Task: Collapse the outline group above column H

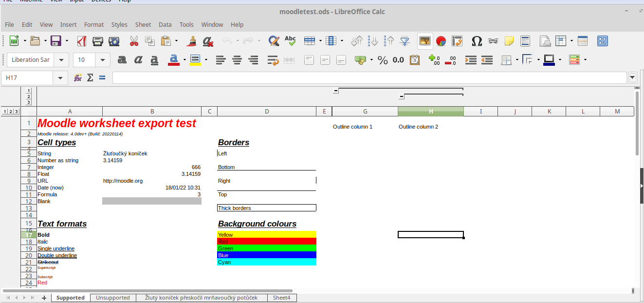Action: (x=402, y=96)
